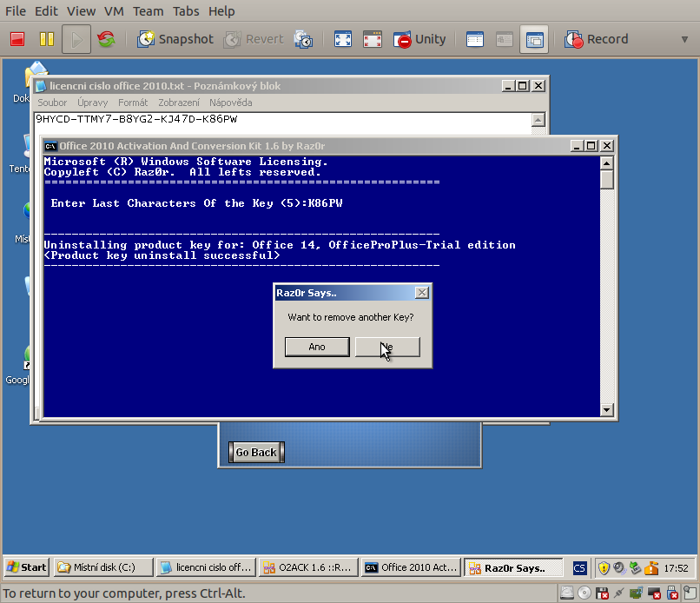Click the overlapping windows view icon
This screenshot has width=700, height=603.
tap(534, 39)
